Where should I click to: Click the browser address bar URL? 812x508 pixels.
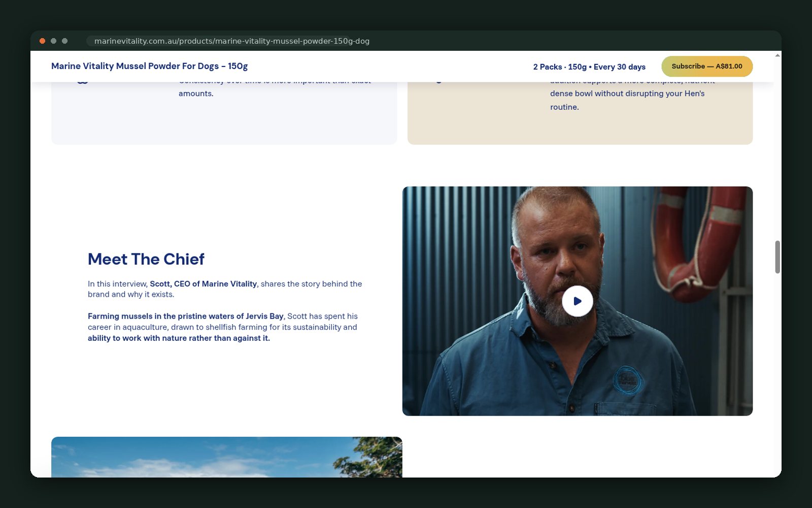point(232,41)
